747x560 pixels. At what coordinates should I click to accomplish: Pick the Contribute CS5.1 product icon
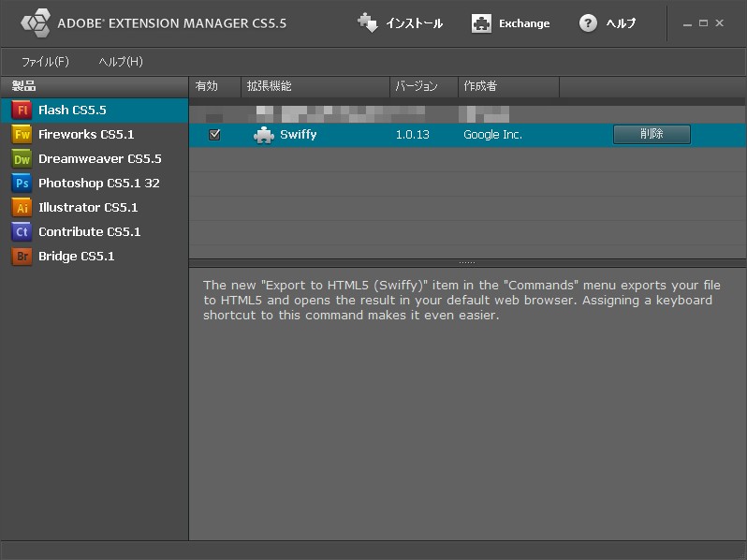tap(22, 231)
